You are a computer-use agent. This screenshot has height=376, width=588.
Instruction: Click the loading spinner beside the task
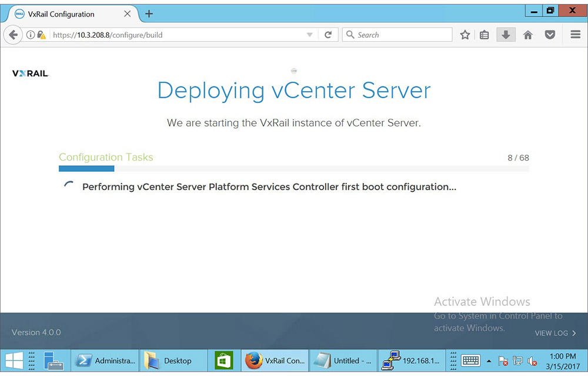click(69, 186)
